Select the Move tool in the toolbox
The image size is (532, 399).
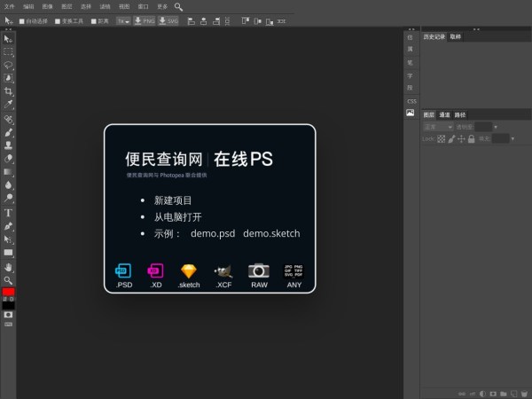[x=8, y=39]
